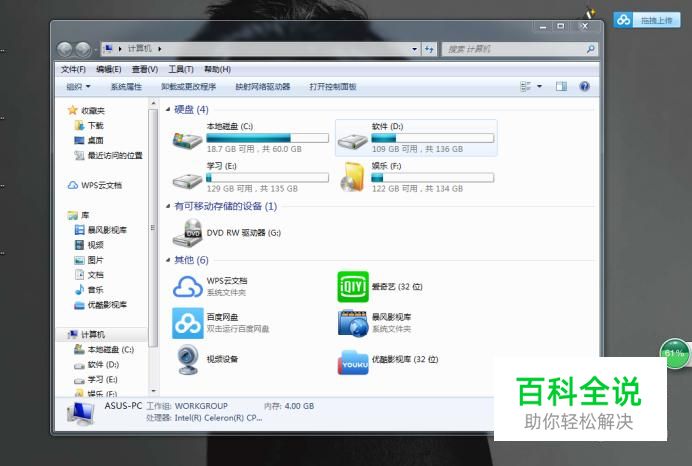Select 收藏夹 Favorites in sidebar
The width and height of the screenshot is (692, 466).
(x=86, y=110)
